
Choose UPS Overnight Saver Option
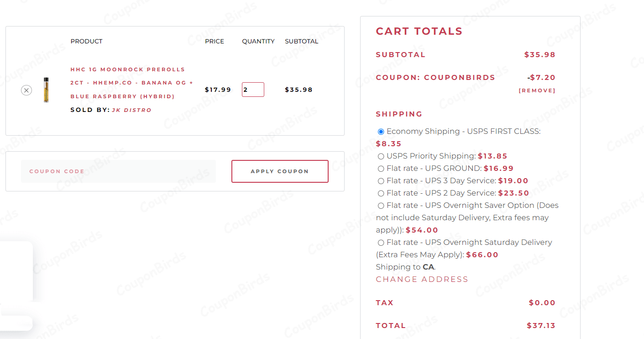381,205
